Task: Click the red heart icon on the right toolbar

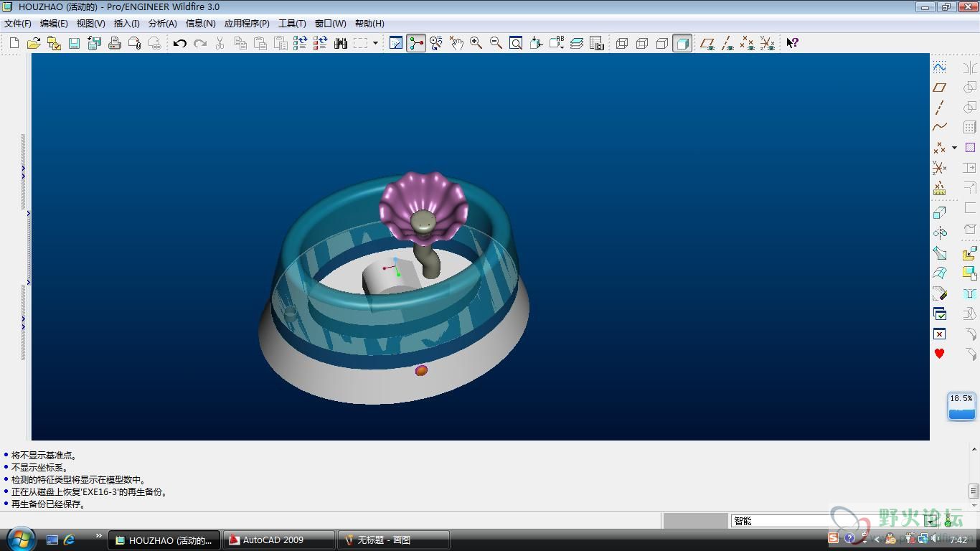Action: pyautogui.click(x=940, y=354)
